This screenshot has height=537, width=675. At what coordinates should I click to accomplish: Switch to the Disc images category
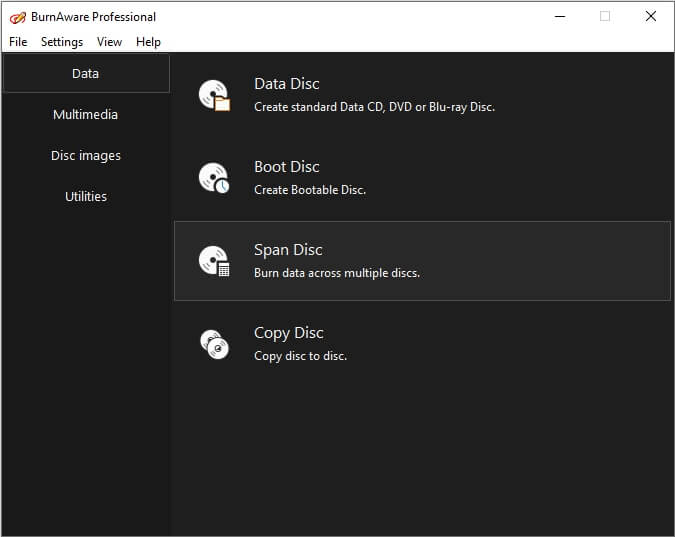point(86,156)
